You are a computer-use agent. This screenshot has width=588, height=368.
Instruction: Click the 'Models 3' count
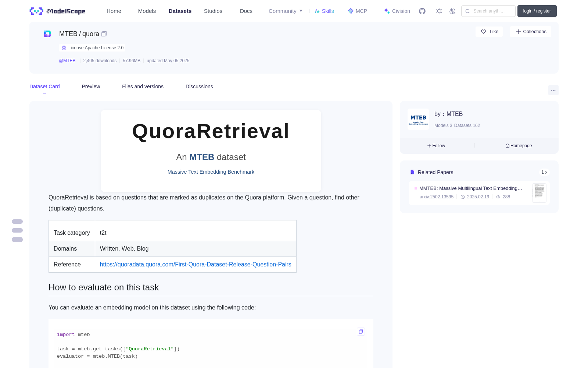(x=443, y=125)
